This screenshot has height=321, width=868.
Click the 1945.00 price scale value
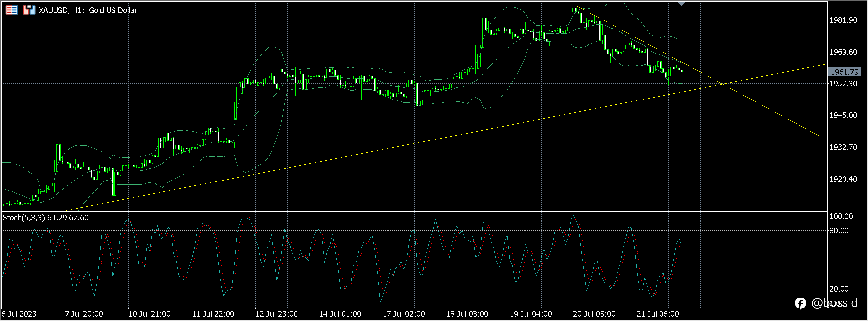coord(843,115)
